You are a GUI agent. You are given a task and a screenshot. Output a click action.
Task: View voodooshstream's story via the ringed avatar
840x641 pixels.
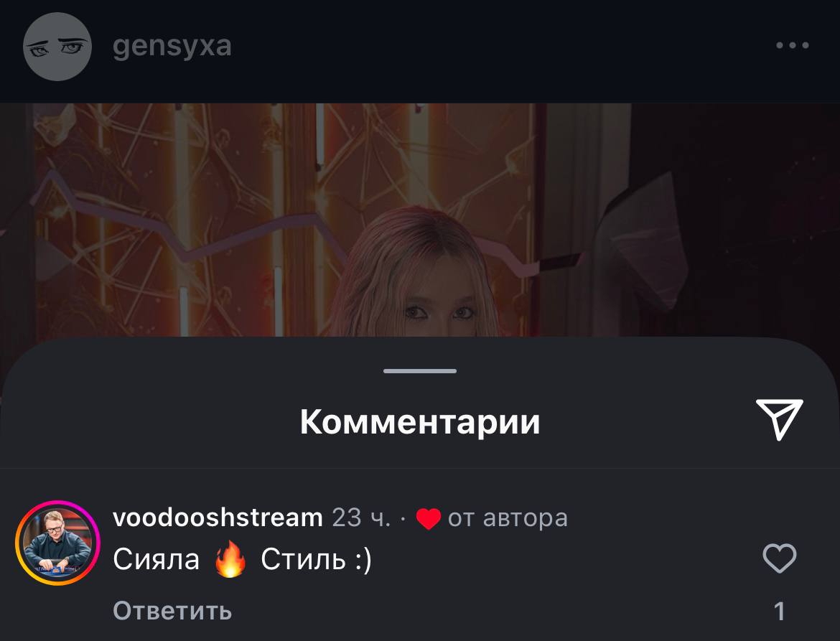click(x=58, y=543)
